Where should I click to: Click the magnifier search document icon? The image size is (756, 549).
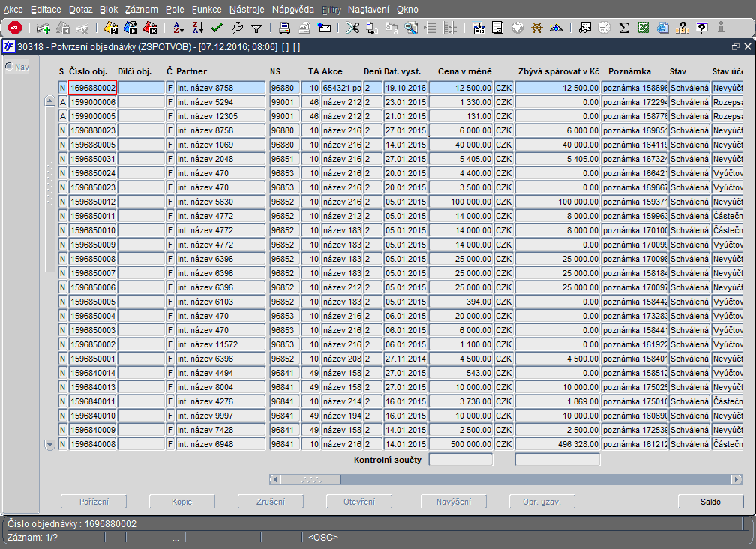pos(411,28)
